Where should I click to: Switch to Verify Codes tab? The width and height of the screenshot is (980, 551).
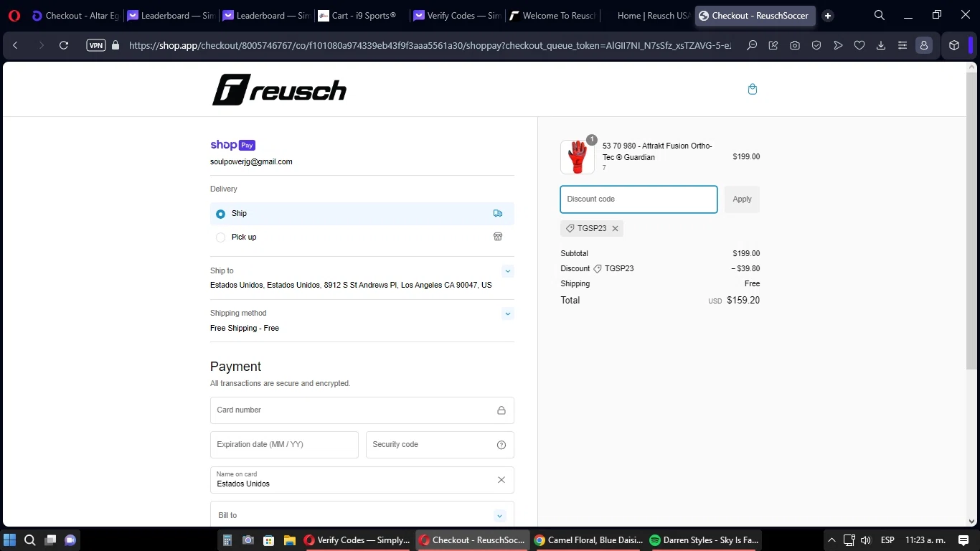click(x=456, y=16)
